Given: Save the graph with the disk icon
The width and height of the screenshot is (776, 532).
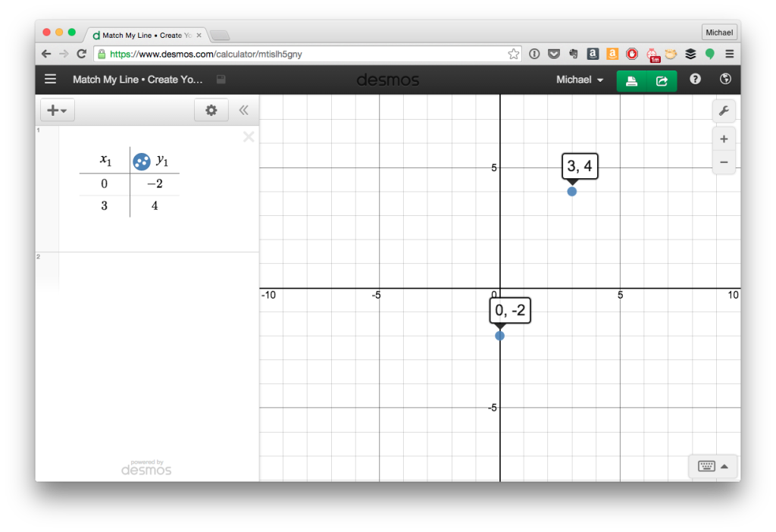Looking at the screenshot, I should [x=220, y=79].
